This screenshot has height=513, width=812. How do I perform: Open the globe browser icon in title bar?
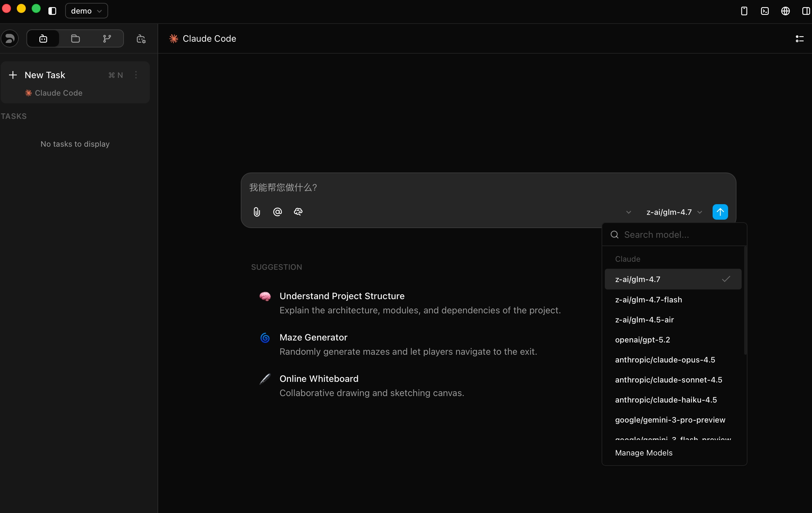(785, 11)
